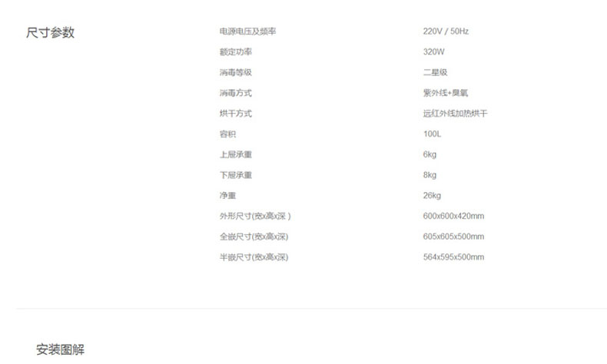Select the 上层承重 label
This screenshot has width=607, height=364.
tap(235, 154)
